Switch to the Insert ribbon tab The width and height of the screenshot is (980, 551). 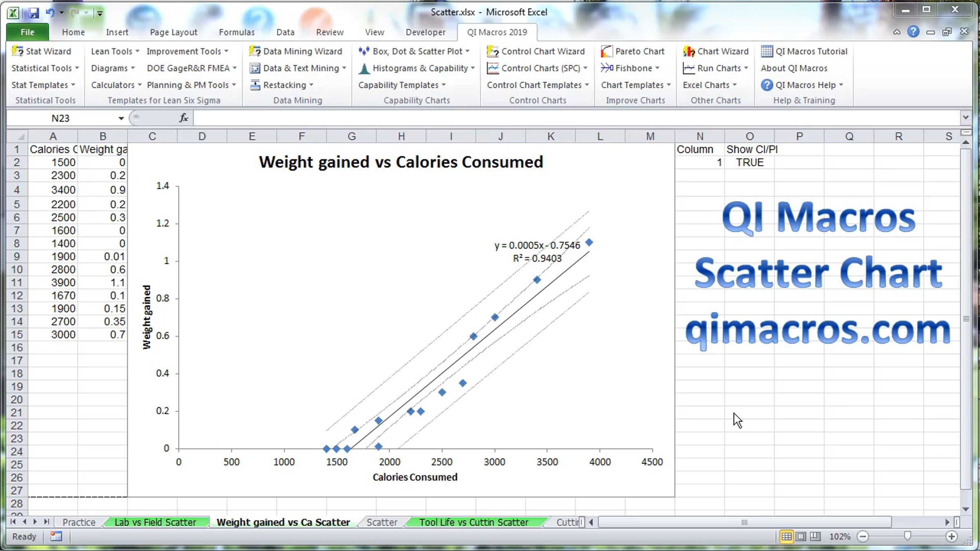pos(117,32)
